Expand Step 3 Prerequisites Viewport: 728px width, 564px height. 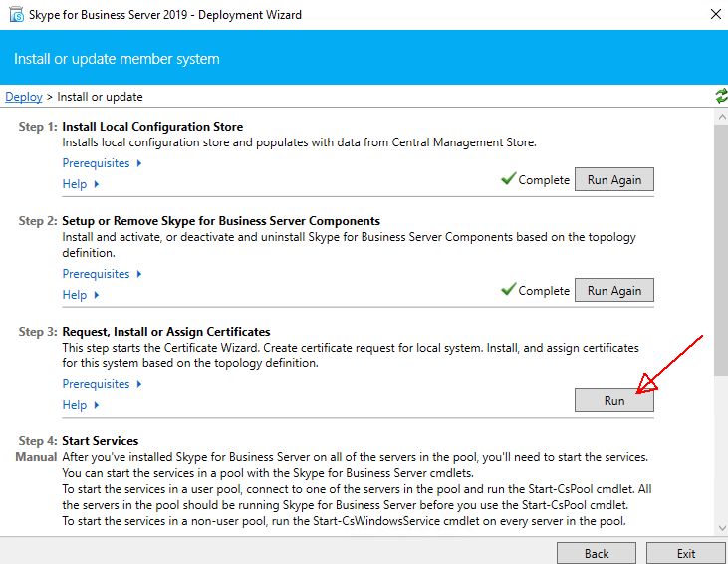[102, 384]
